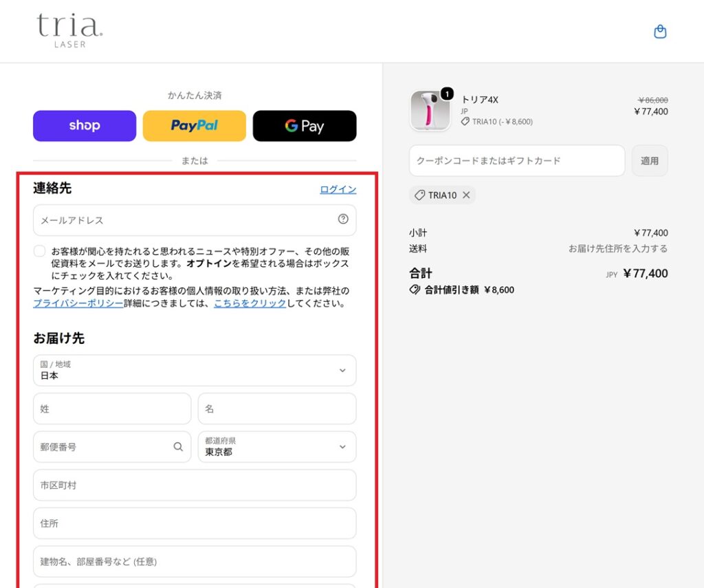
Task: Click the email field help question icon
Action: click(x=343, y=219)
